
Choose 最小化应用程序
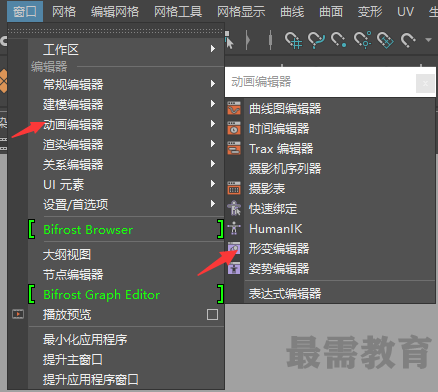126,340
